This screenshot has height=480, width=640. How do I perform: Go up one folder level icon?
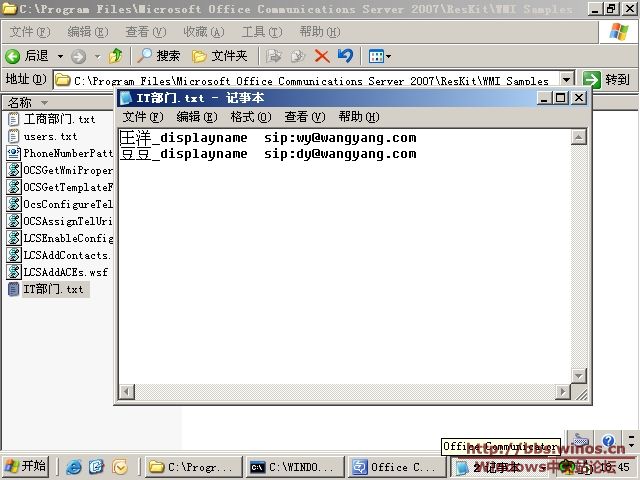pos(116,56)
